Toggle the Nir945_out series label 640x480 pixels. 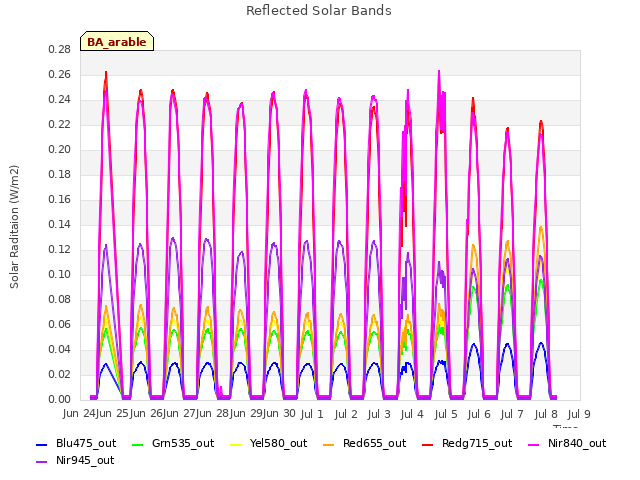coord(85,460)
